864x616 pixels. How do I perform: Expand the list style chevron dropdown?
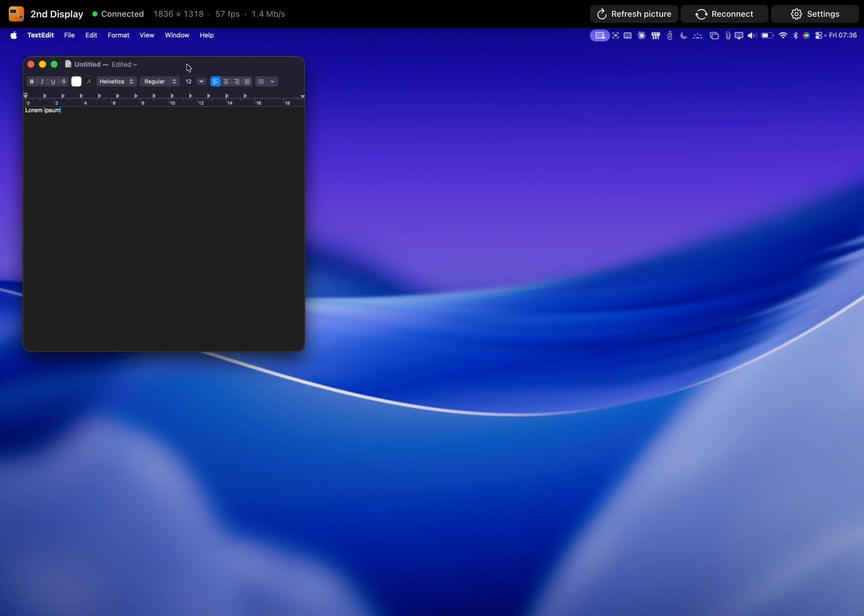(272, 82)
